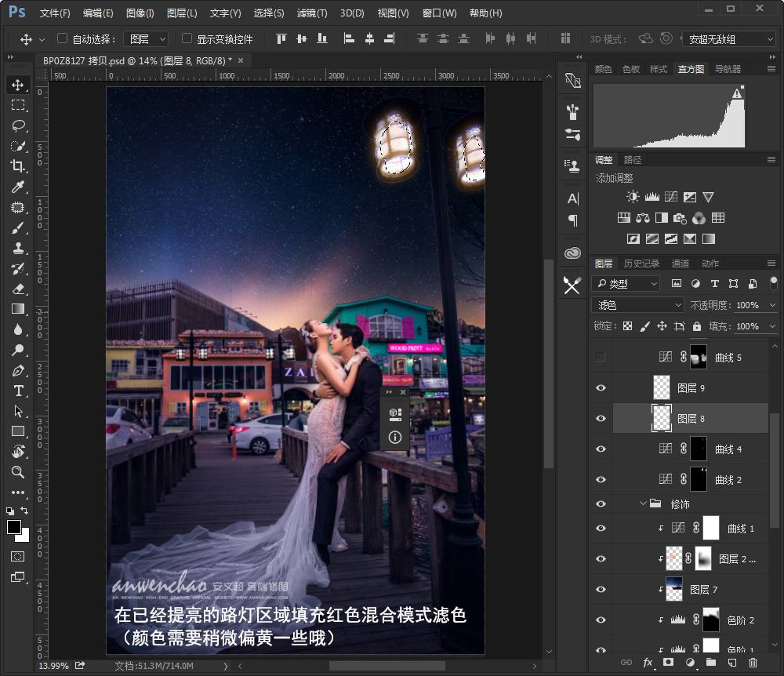
Task: Switch to the 历史记录 tab
Action: 641,263
